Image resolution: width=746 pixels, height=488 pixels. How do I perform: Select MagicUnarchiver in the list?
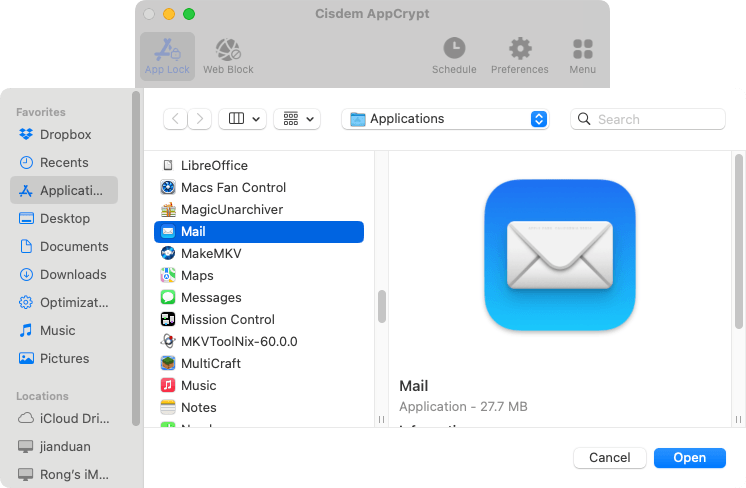[x=259, y=210]
